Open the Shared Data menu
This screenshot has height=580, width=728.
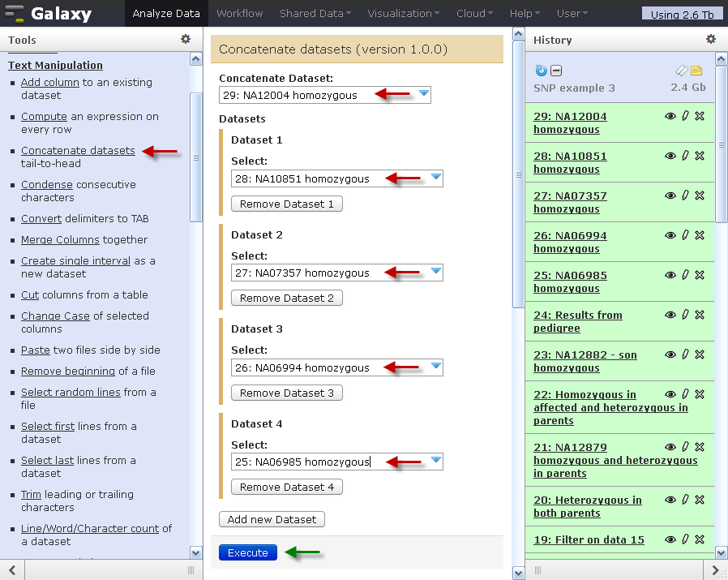pos(315,14)
